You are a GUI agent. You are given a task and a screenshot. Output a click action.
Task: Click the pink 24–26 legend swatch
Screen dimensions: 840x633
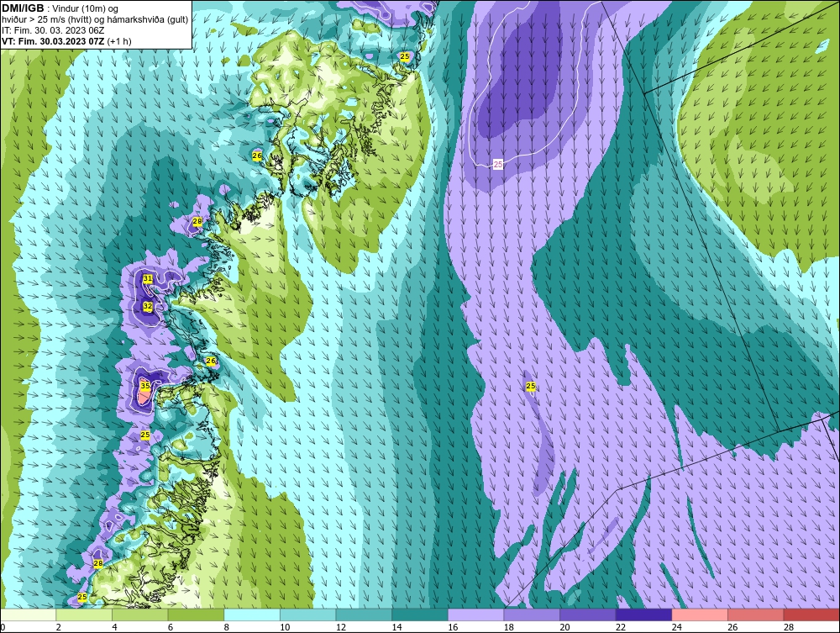pos(700,615)
